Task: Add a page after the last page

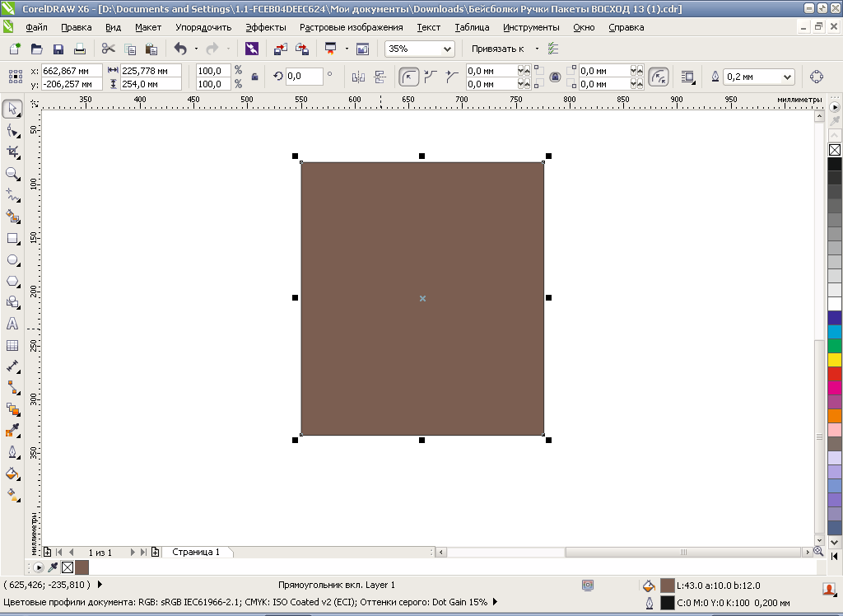Action: pyautogui.click(x=156, y=552)
